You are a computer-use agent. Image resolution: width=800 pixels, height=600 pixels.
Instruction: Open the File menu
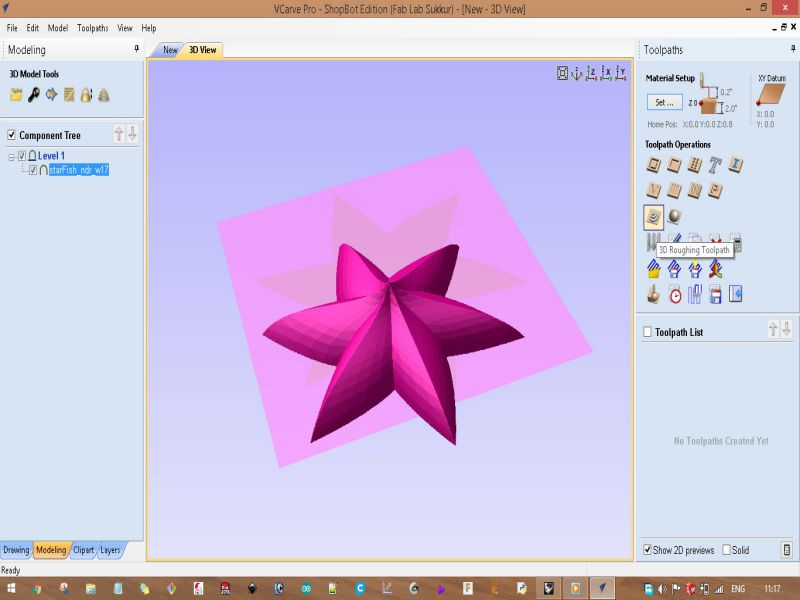pos(12,28)
